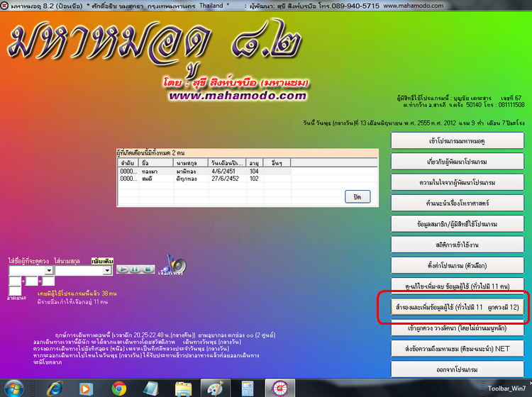Switch to Paint in taskbar
532x397 pixels.
point(216,388)
